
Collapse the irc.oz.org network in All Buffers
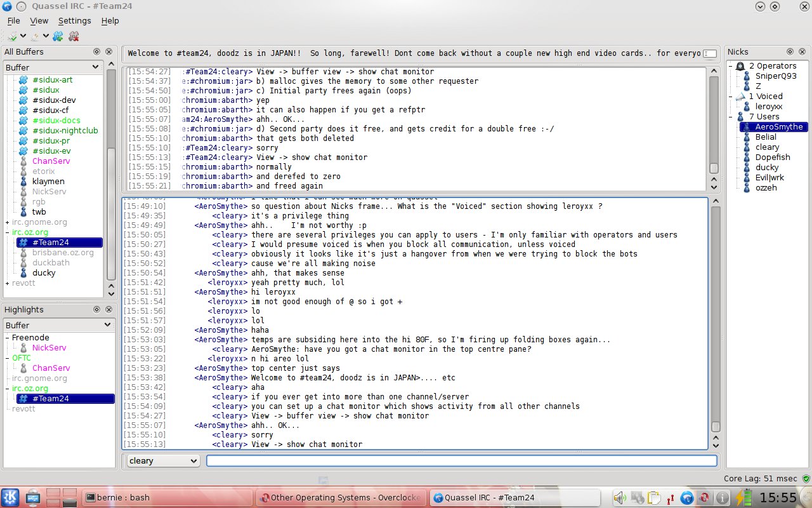(x=7, y=232)
